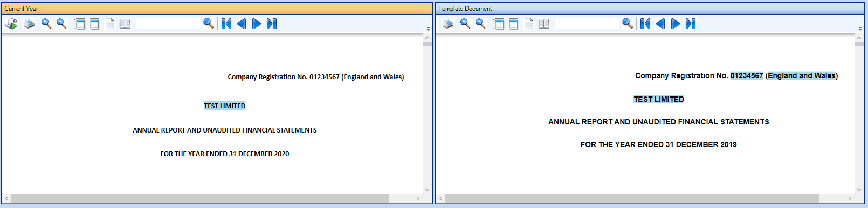The image size is (868, 208).
Task: Click scroll-left arrow in Current Year pane
Action: 7,199
